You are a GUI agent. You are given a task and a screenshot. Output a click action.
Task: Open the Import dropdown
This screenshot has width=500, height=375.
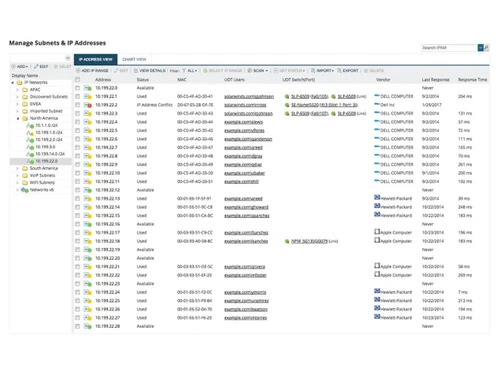(322, 71)
